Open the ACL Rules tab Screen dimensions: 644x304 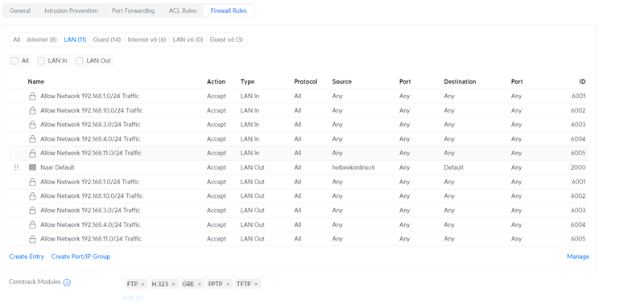pos(183,10)
